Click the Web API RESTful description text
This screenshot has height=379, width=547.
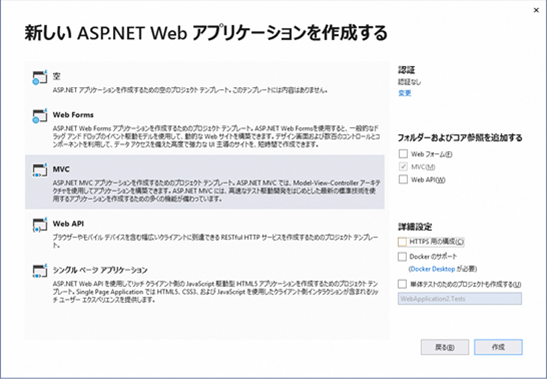click(215, 241)
